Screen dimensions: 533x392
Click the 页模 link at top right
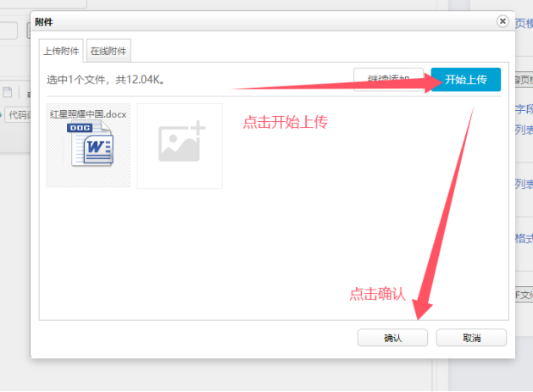click(x=524, y=24)
